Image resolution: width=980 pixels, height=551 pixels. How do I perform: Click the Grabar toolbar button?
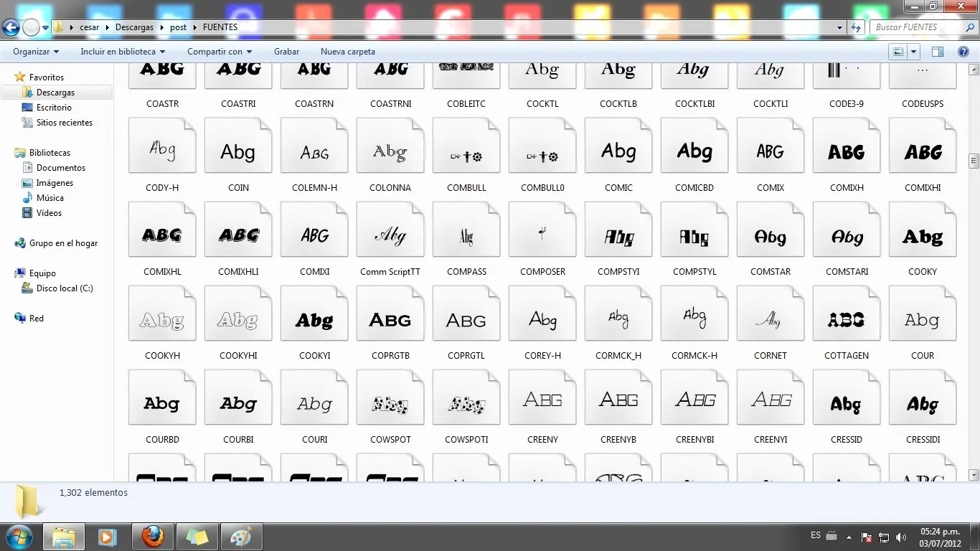pyautogui.click(x=286, y=52)
